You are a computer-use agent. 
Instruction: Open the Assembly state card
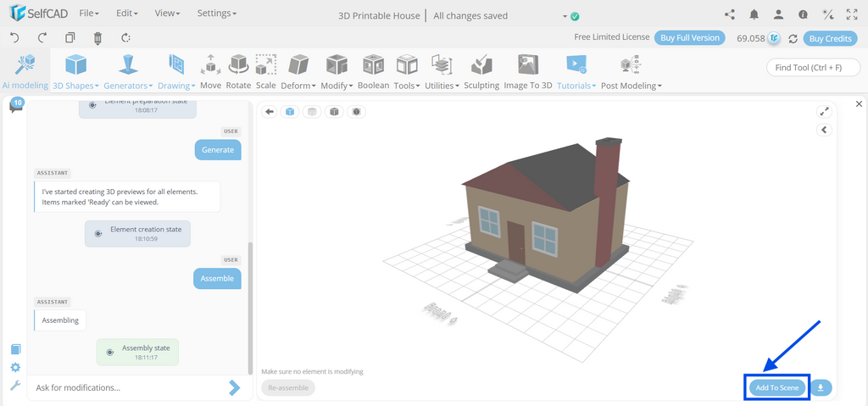(x=138, y=353)
